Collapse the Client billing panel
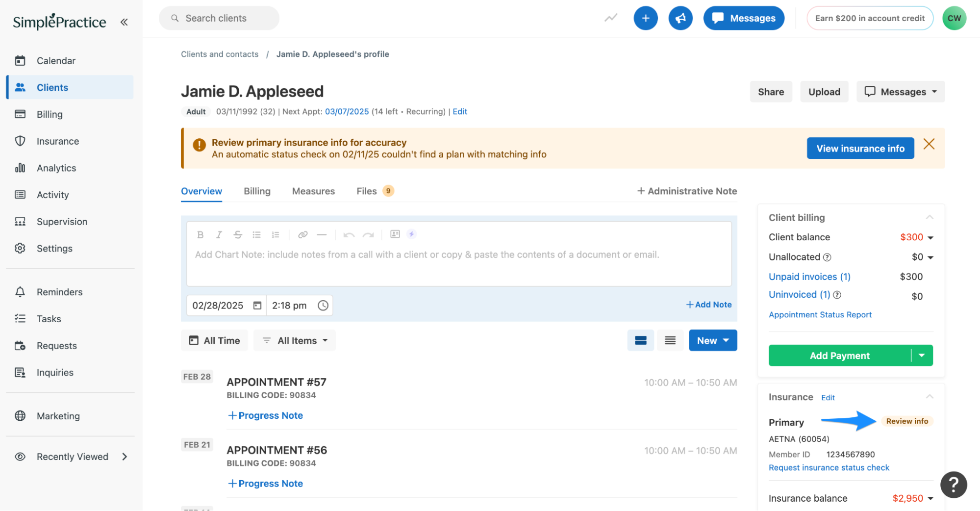 click(x=929, y=217)
